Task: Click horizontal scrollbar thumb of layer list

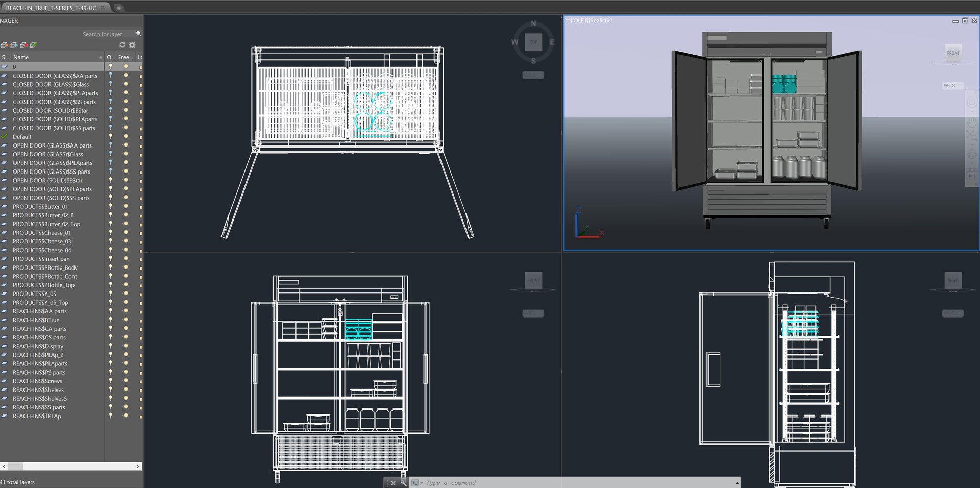Action: 15,467
